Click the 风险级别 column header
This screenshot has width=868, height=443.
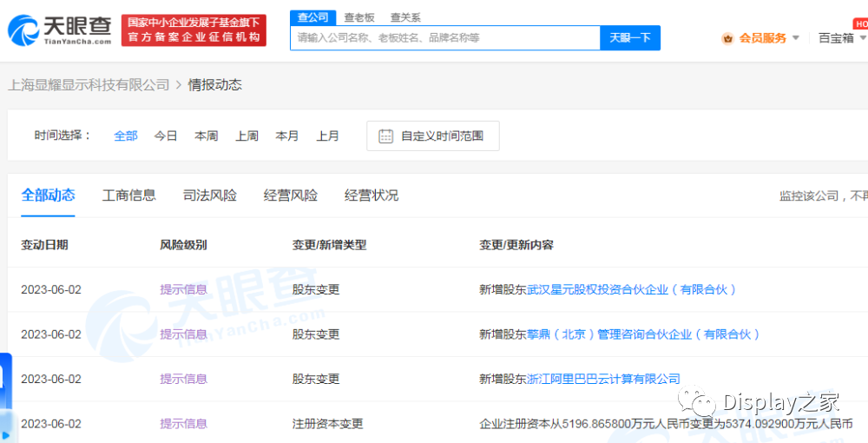183,245
